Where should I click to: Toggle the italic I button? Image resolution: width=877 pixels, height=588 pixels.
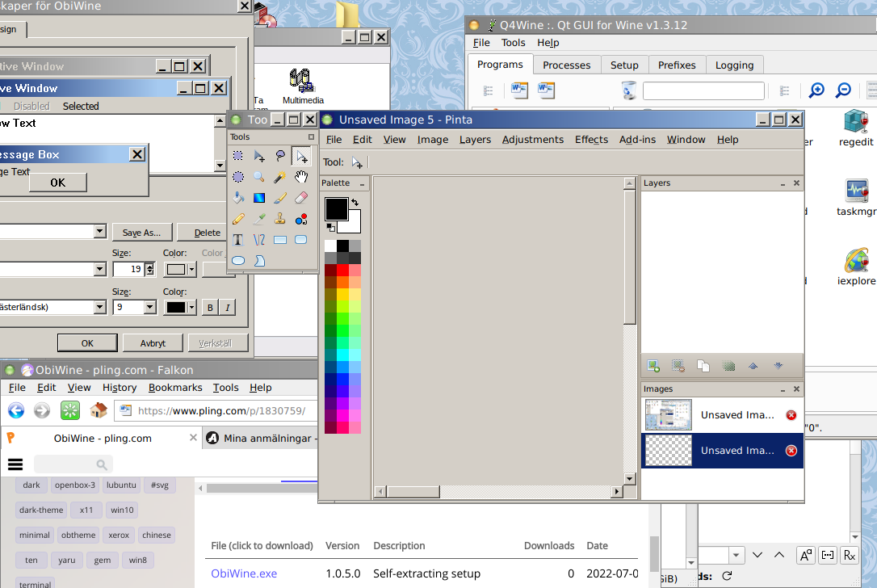pos(227,307)
